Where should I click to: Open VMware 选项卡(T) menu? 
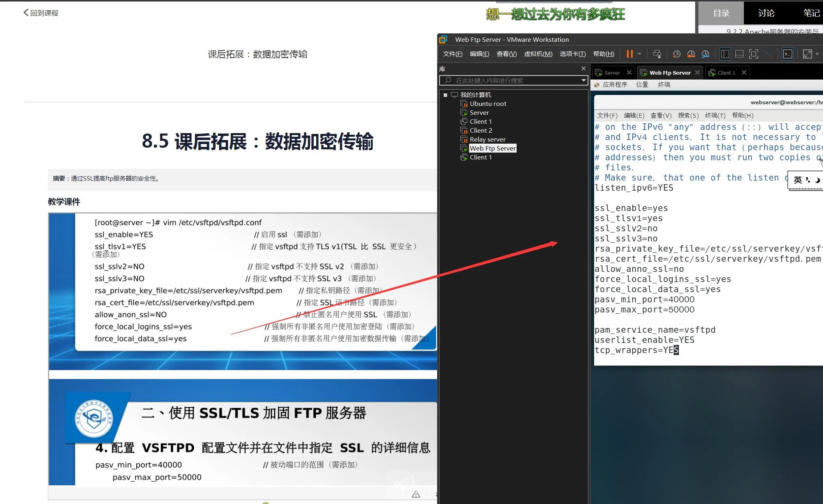click(x=573, y=54)
